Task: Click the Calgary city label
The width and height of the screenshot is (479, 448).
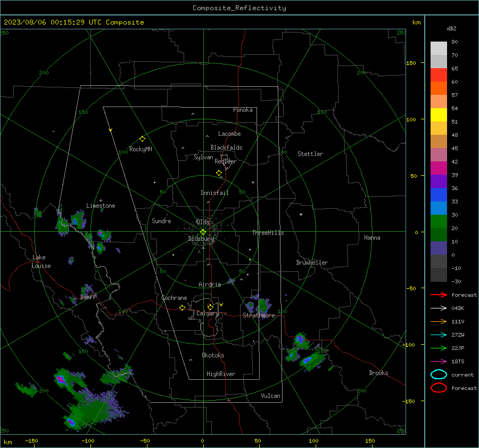Action: [x=208, y=313]
